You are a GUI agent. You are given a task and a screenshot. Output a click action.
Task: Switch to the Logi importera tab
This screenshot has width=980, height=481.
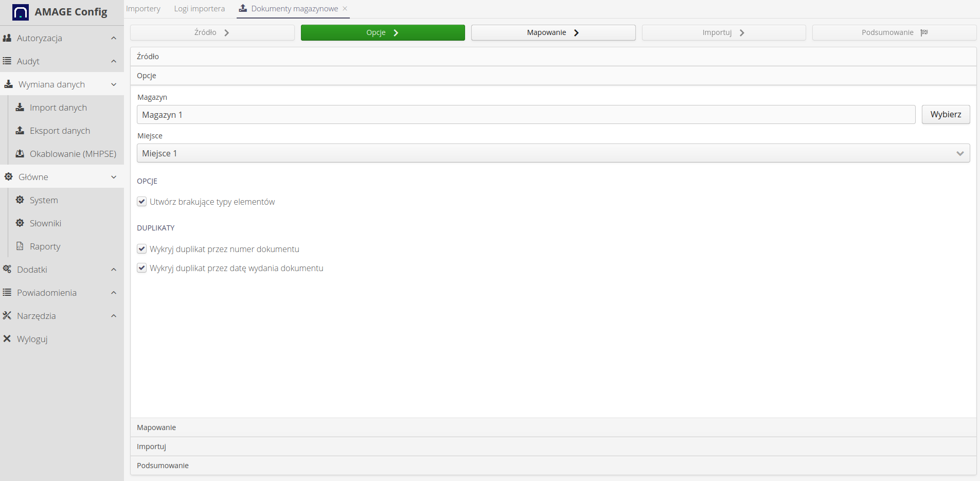click(199, 9)
